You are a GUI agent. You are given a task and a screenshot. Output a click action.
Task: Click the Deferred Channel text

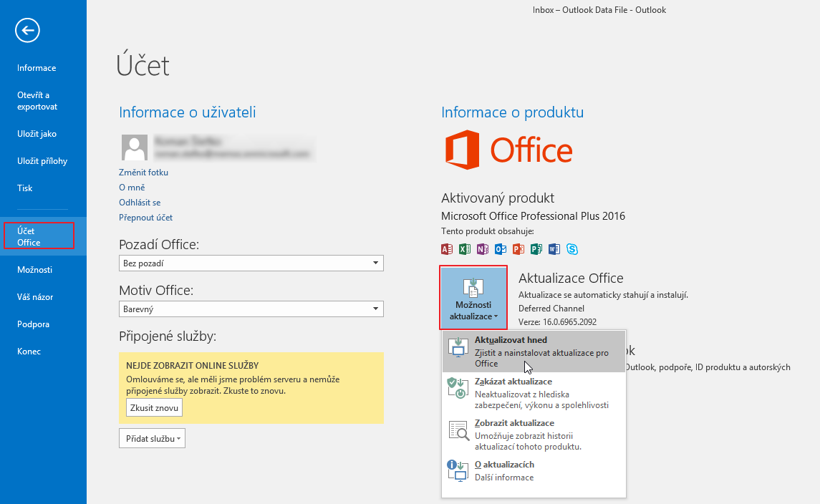tap(551, 309)
